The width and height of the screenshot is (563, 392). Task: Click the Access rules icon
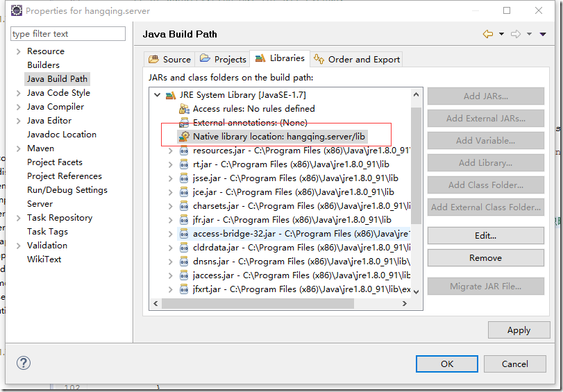[x=184, y=109]
